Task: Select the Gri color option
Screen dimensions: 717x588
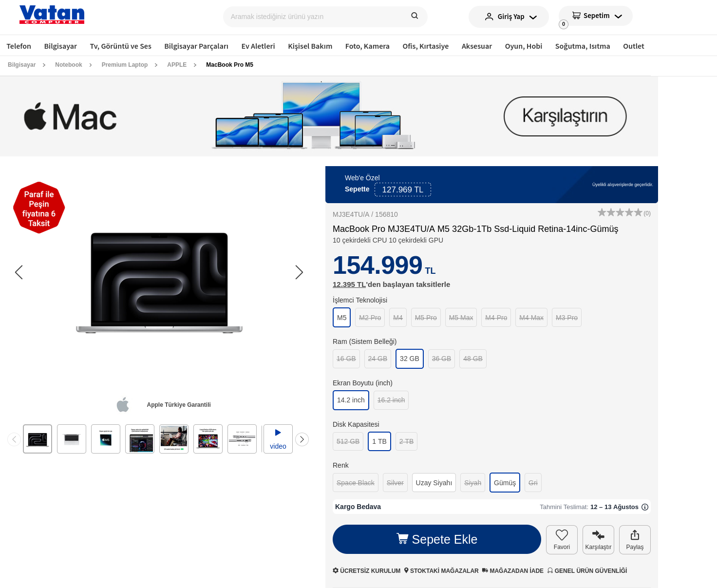Action: coord(533,483)
